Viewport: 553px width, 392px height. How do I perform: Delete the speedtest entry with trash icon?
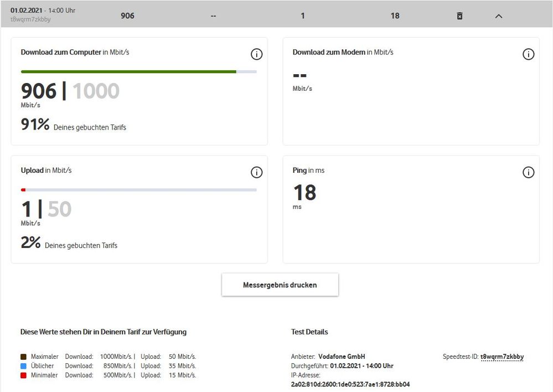click(x=459, y=16)
